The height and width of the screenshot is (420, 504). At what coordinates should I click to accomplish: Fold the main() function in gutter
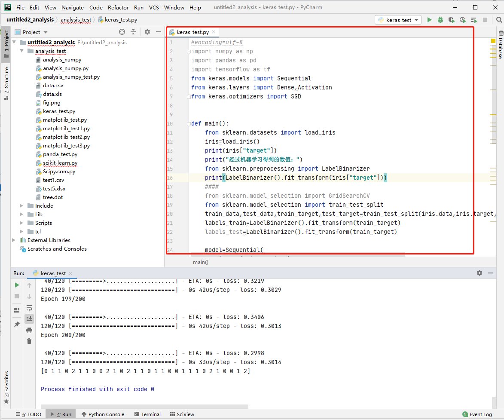(x=189, y=123)
